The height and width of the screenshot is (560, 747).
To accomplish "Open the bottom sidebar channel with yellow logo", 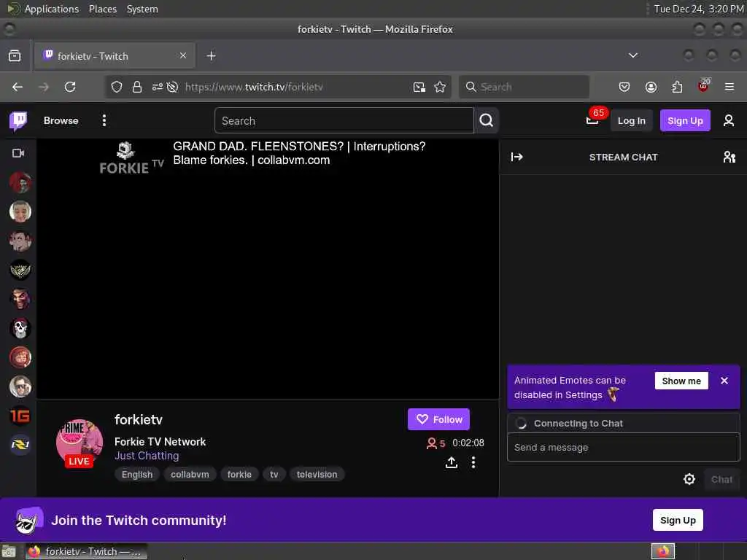I will pos(20,445).
